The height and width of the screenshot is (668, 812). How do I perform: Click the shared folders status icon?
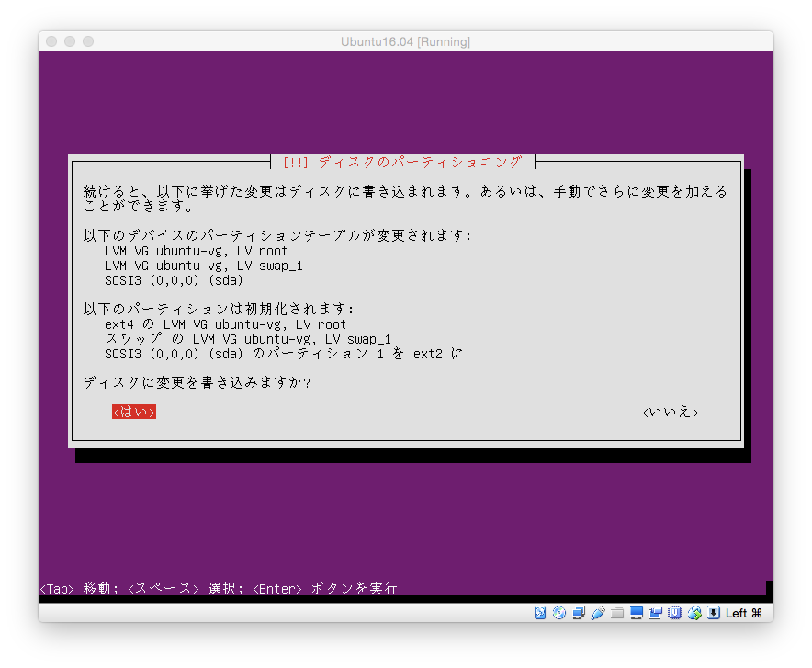(x=616, y=613)
